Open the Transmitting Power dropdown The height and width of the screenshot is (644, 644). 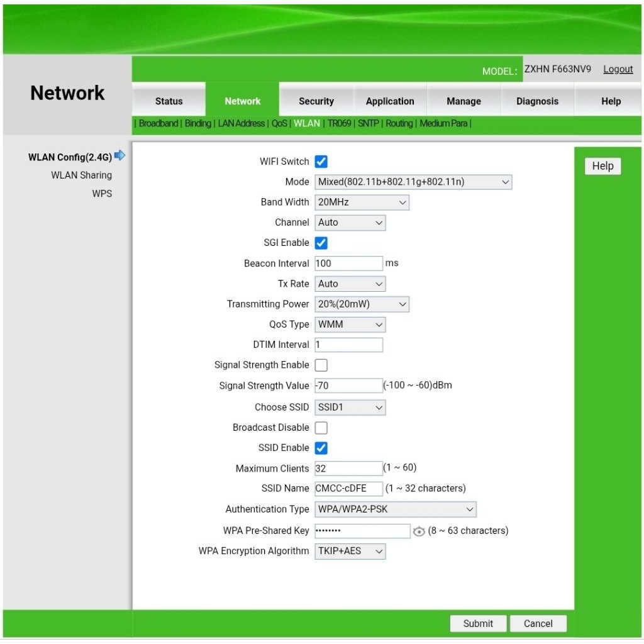click(362, 304)
